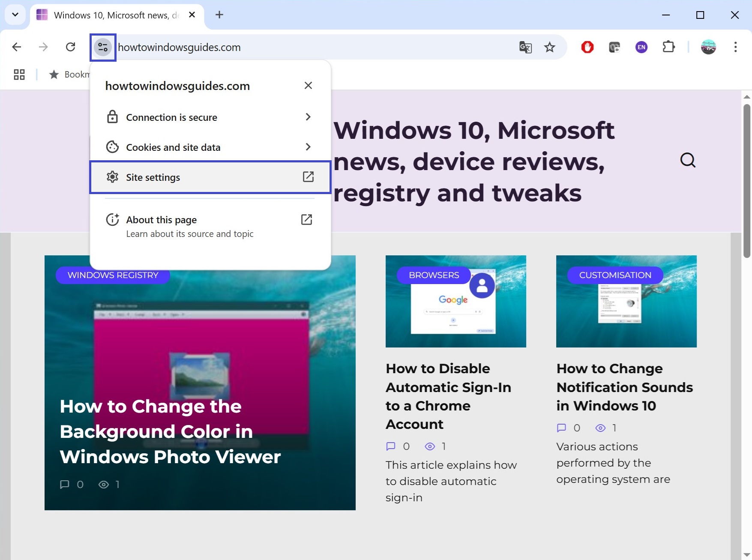Image resolution: width=752 pixels, height=560 pixels.
Task: Click the Google sign-in article thumbnail
Action: (x=455, y=302)
